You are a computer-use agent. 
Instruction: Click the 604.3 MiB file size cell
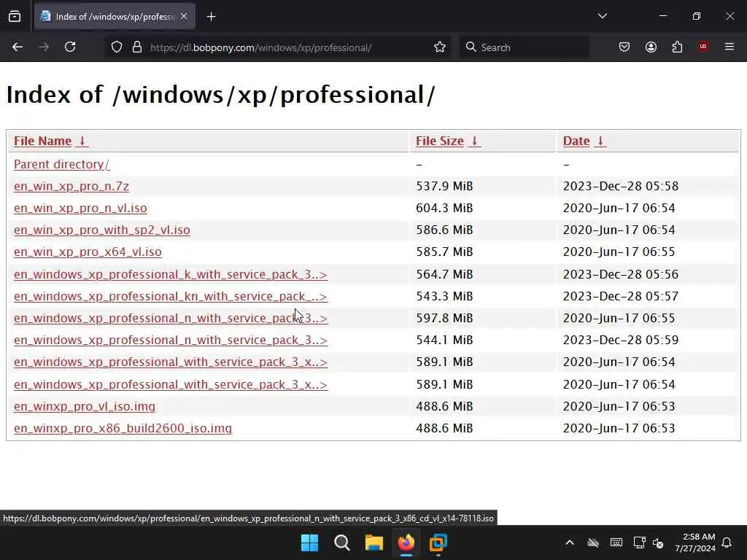[x=444, y=208]
